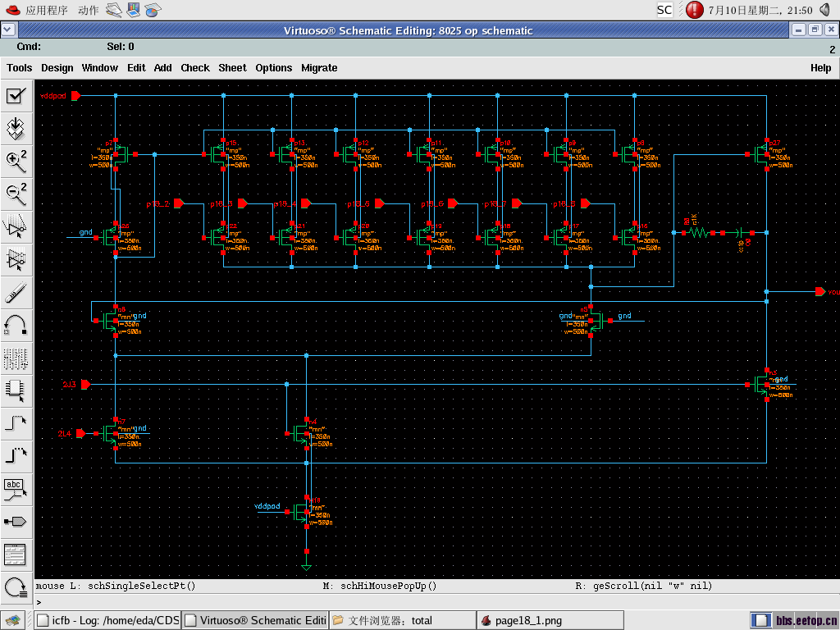The image size is (840, 630).
Task: Click the Check and Save icon
Action: pyautogui.click(x=16, y=96)
